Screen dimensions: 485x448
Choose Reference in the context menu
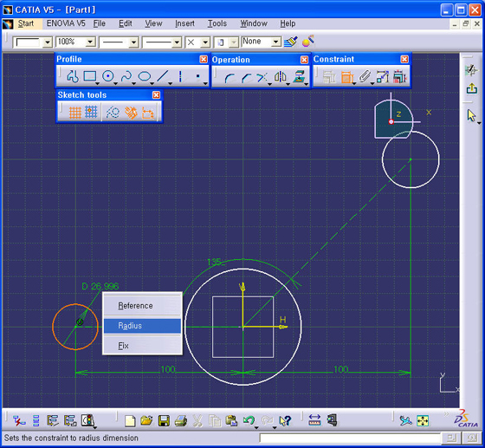pyautogui.click(x=142, y=306)
